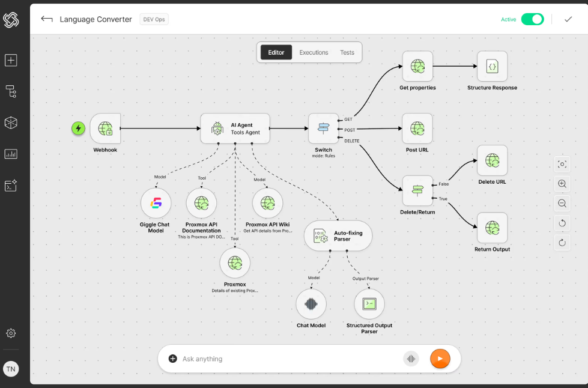588x388 pixels.
Task: Click the fit-to-view canvas icon
Action: pos(562,164)
